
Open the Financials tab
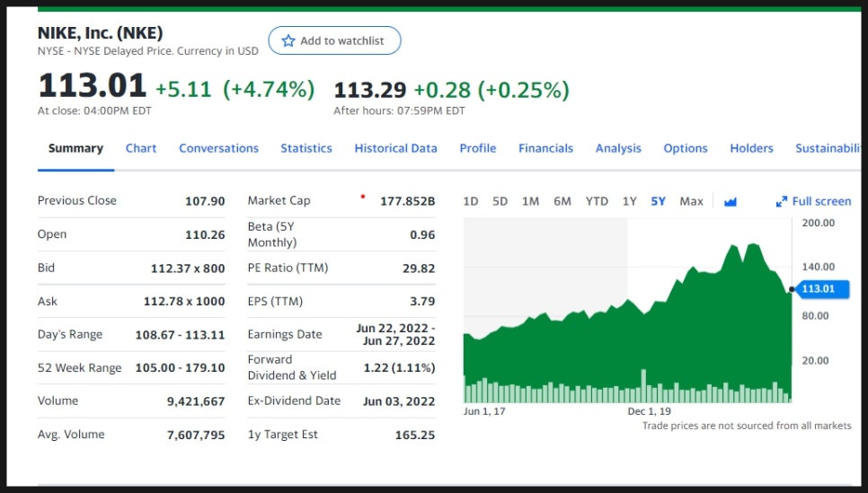(545, 148)
